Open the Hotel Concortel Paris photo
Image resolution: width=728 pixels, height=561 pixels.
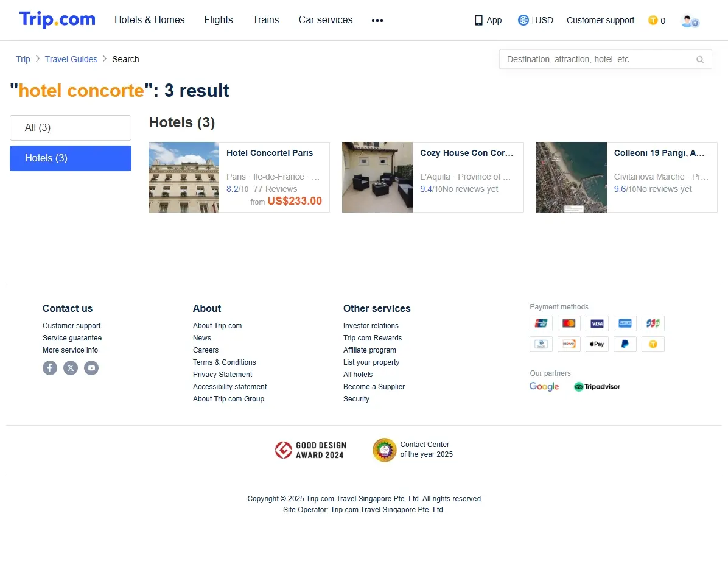click(x=184, y=177)
